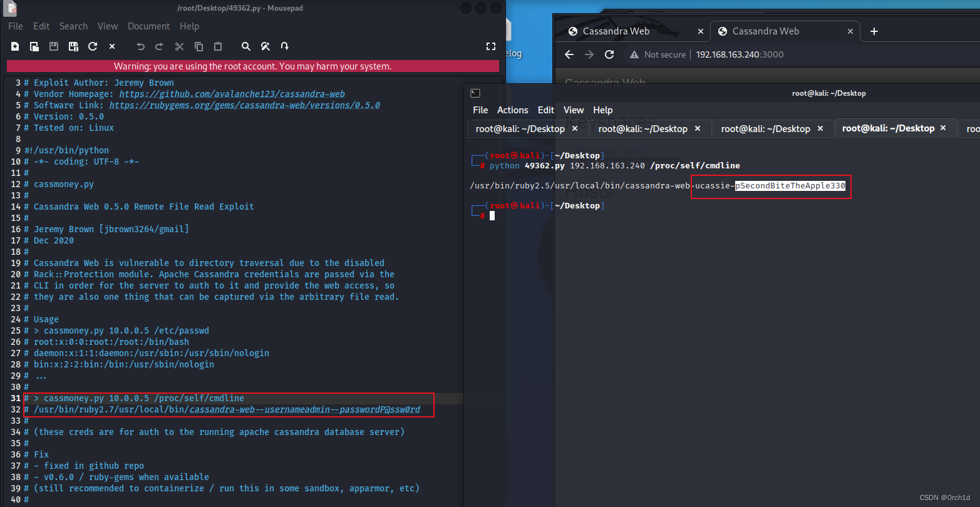Click line 14 Cassandra Web 0.5.0 Remote File Read Exploit

pyautogui.click(x=139, y=207)
